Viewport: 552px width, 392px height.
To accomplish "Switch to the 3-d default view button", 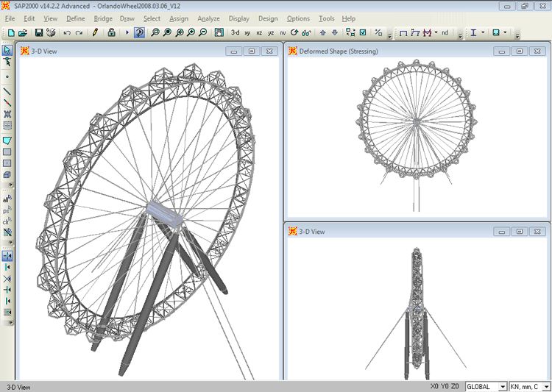I will (x=235, y=33).
